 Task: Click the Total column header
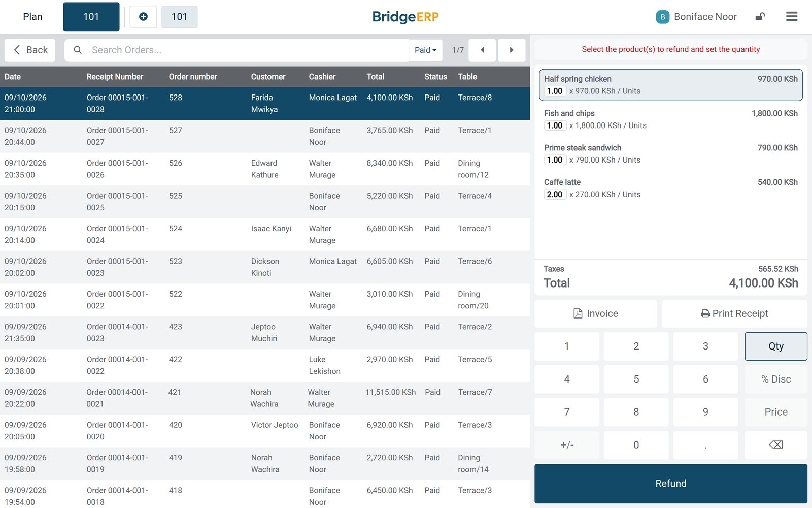pyautogui.click(x=376, y=77)
